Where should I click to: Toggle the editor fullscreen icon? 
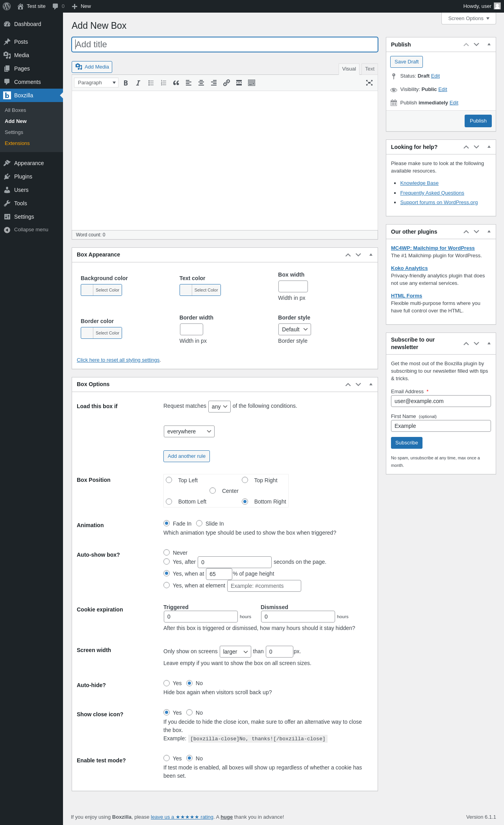pyautogui.click(x=369, y=83)
